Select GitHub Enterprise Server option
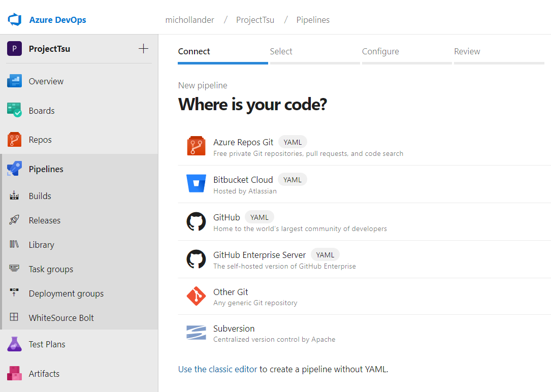This screenshot has width=551, height=392. (259, 255)
